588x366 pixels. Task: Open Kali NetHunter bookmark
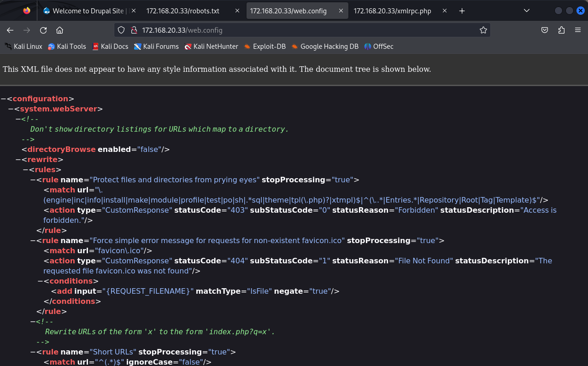click(211, 46)
